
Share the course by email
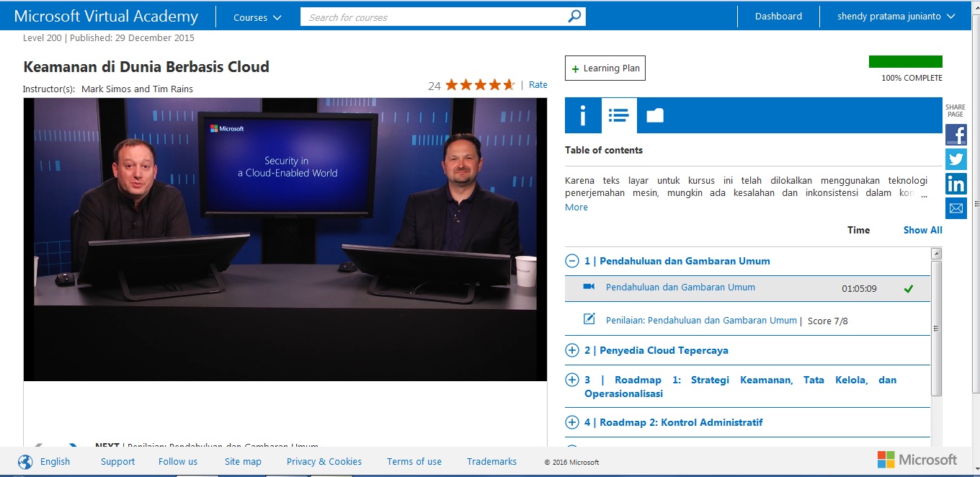(x=956, y=208)
